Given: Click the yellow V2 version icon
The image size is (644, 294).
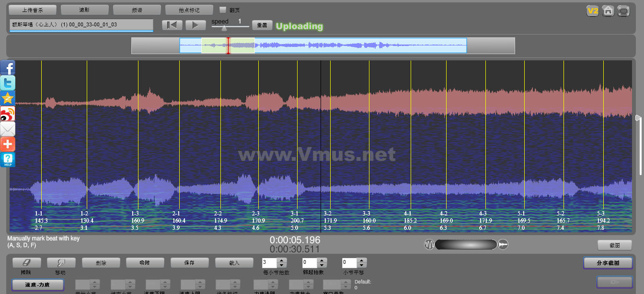Looking at the screenshot, I should (x=593, y=11).
